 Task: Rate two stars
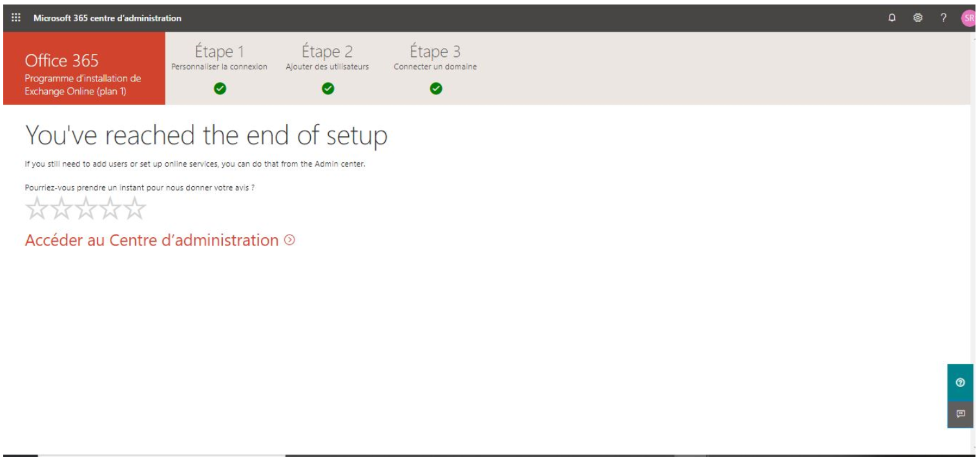pos(61,209)
